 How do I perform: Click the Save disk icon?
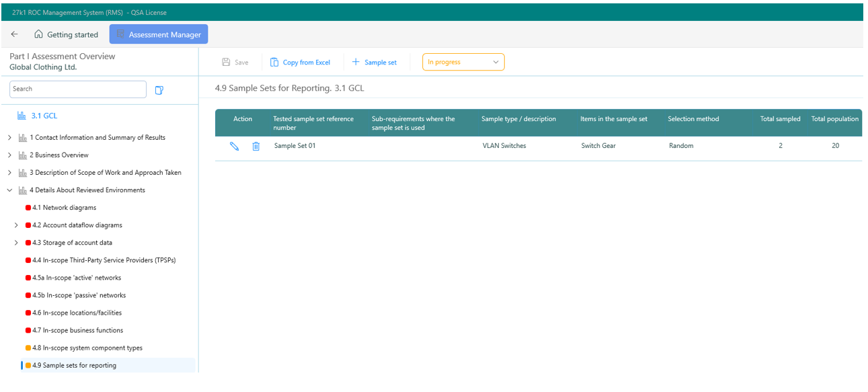pos(227,63)
